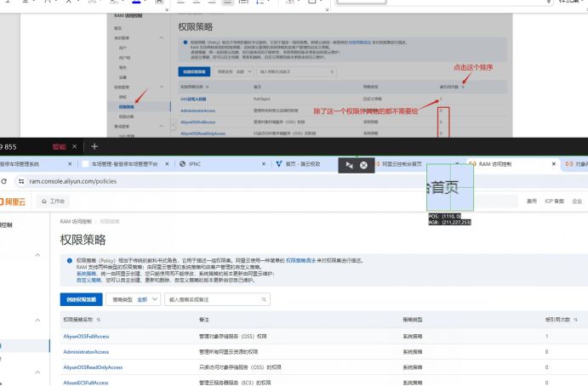Image resolution: width=588 pixels, height=386 pixels.
Task: Expand the 策略类型 全部 dropdown
Action: [x=133, y=299]
